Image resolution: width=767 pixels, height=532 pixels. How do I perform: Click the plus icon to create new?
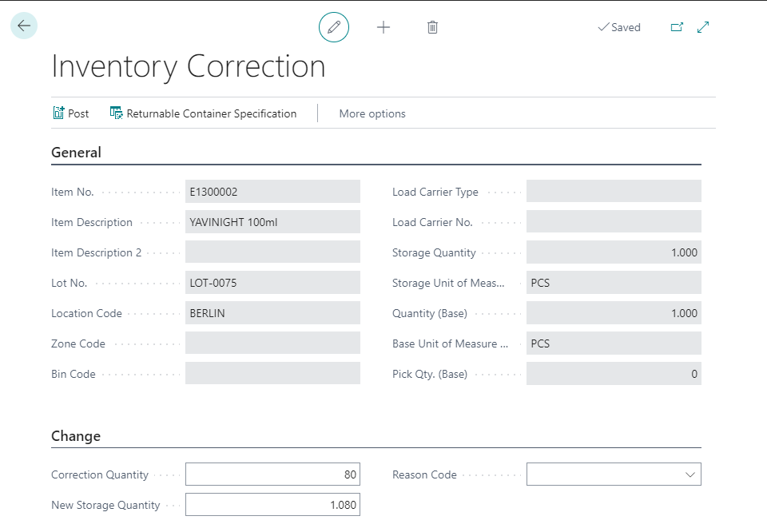tap(383, 27)
